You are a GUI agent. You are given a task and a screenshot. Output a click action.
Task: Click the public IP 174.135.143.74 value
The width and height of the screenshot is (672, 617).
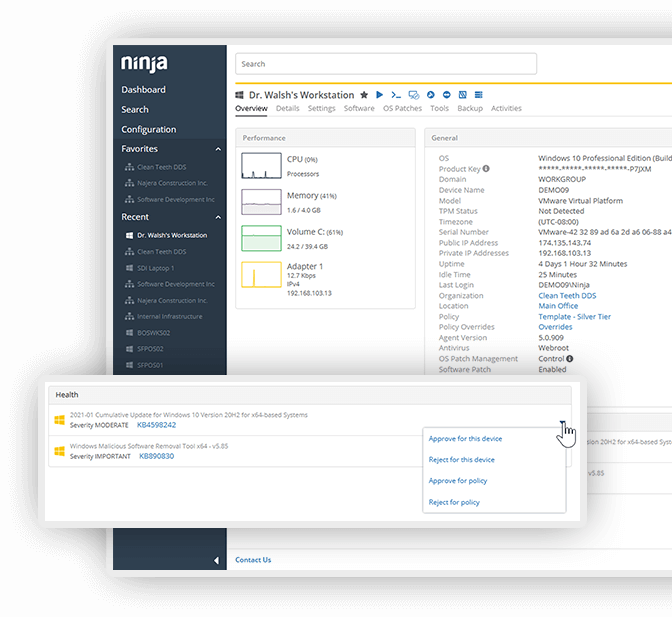(x=564, y=243)
